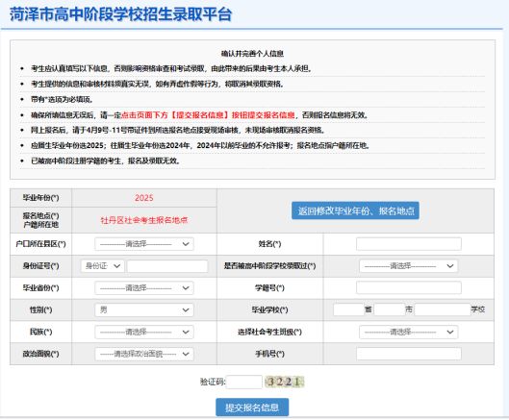509x420 pixels.
Task: Click the city (市) field of 毕业学校
Action: click(390, 309)
